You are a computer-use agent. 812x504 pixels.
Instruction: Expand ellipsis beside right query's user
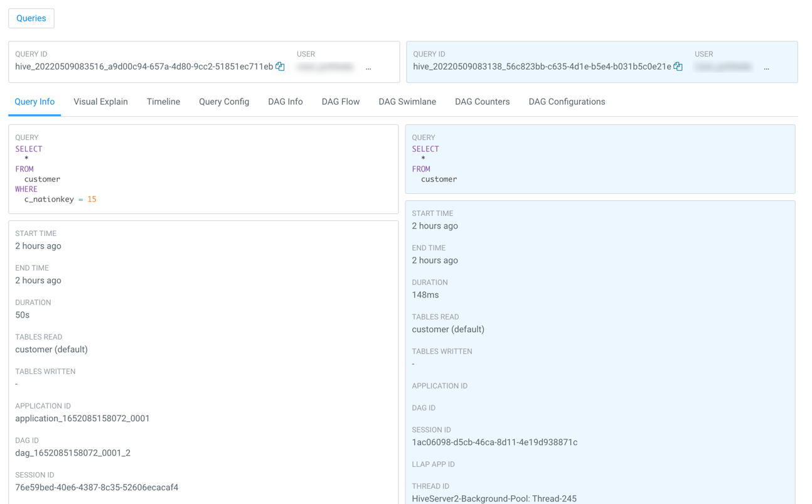tap(766, 67)
